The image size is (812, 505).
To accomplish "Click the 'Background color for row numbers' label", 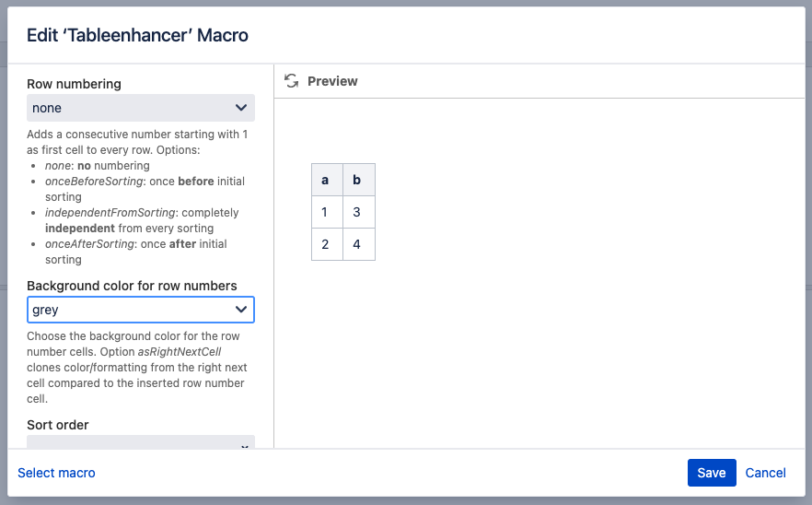I will tap(132, 286).
